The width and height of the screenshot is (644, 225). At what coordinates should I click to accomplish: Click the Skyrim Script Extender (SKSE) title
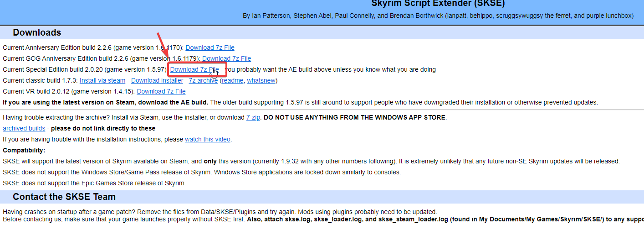tap(438, 4)
